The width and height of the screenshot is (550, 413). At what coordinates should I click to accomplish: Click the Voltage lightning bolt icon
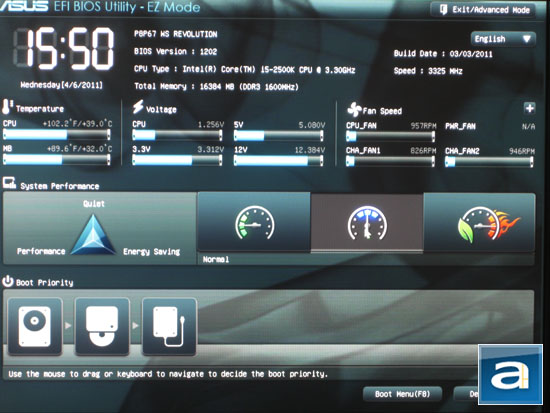click(138, 107)
